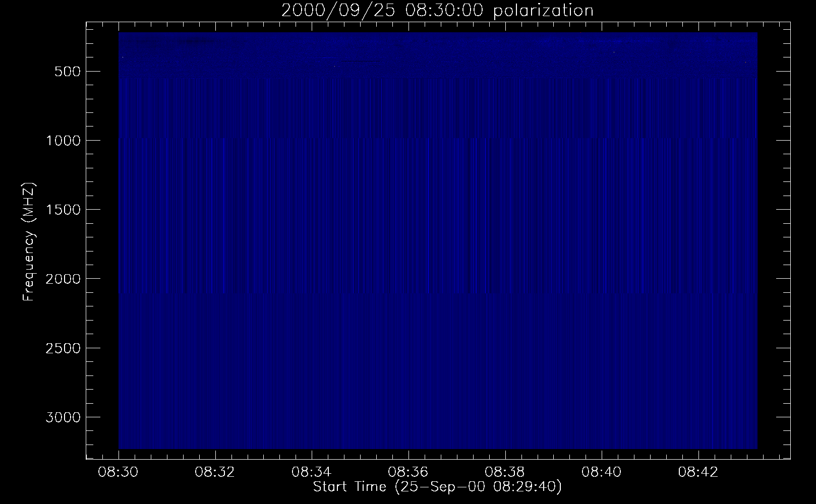
Task: Click the 08:30 time tick label
Action: point(119,473)
